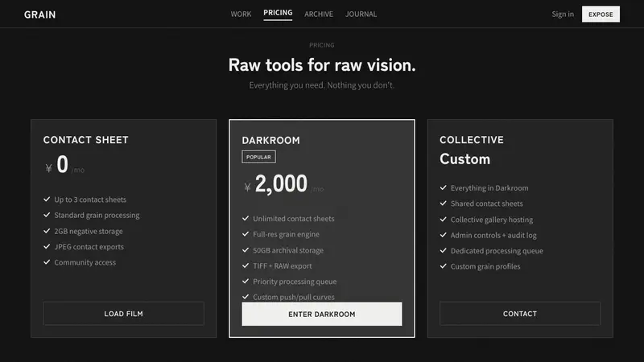Screen dimensions: 644x362
Task: Click the Sign in link
Action: coord(563,14)
